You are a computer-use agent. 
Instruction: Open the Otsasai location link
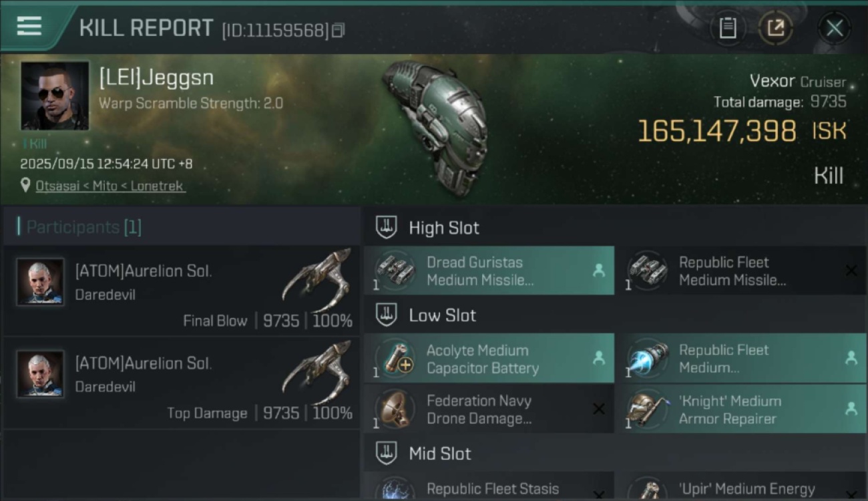point(110,186)
